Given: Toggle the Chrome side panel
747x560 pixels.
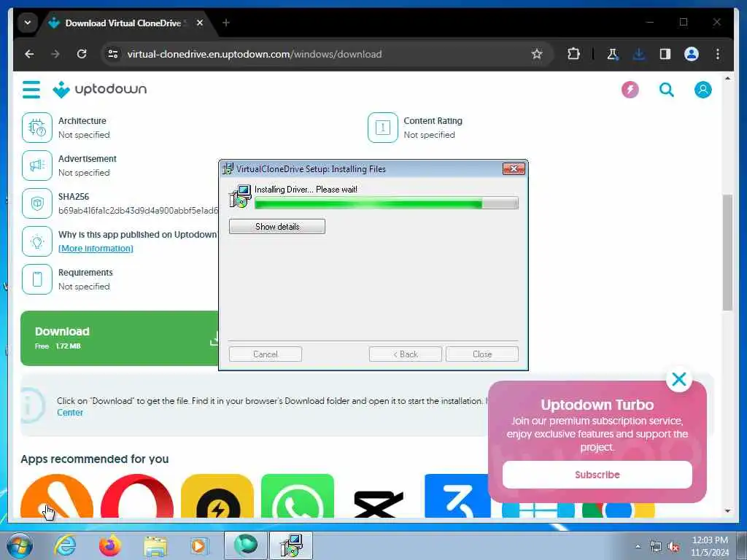Looking at the screenshot, I should [x=665, y=54].
